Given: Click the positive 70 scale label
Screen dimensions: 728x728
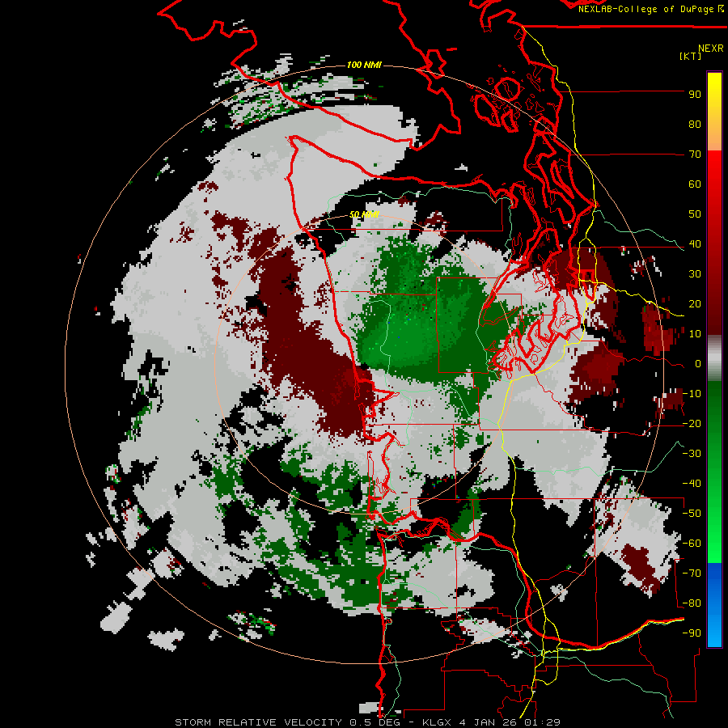Looking at the screenshot, I should 695,154.
